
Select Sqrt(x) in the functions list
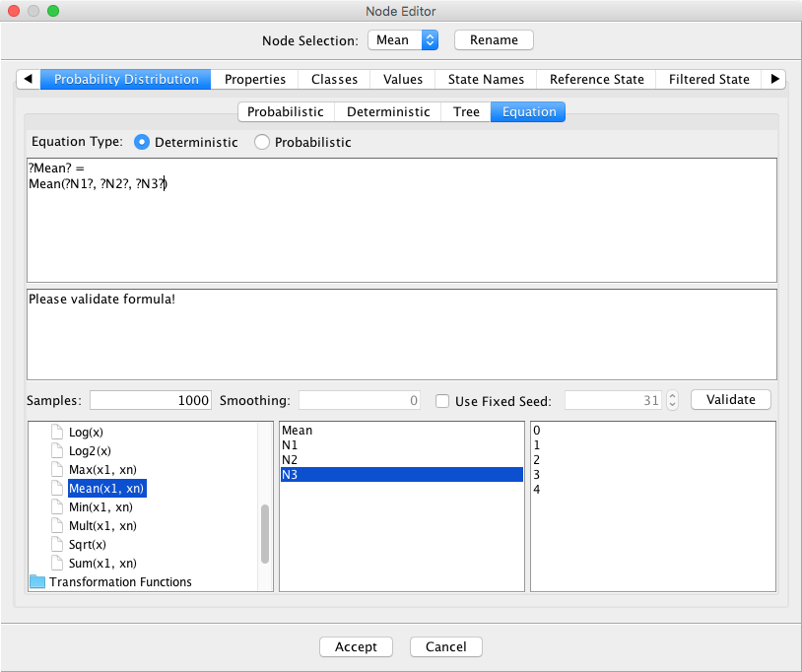88,544
